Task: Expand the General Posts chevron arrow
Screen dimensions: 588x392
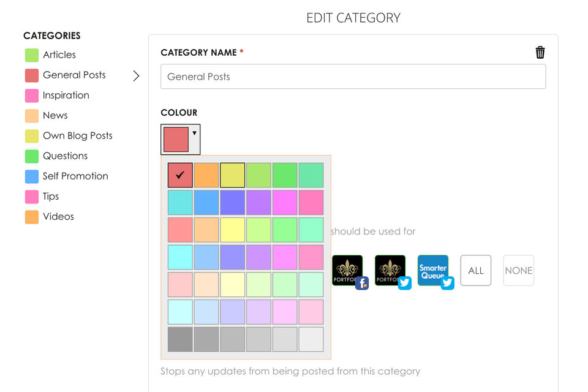Action: (136, 75)
